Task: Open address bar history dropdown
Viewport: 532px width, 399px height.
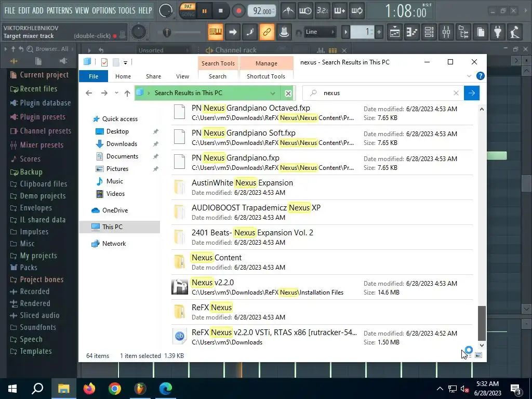Action: (272, 94)
